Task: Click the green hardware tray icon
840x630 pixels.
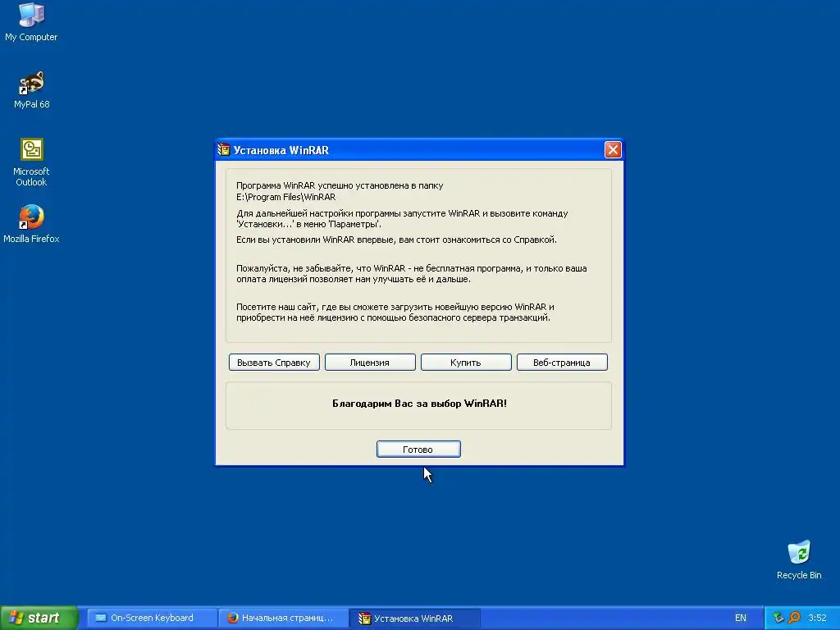Action: click(x=778, y=618)
